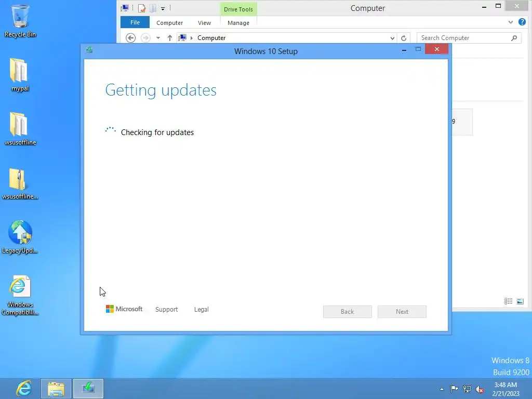Open recent locations dropdown arrow
This screenshot has width=532, height=399.
point(158,38)
